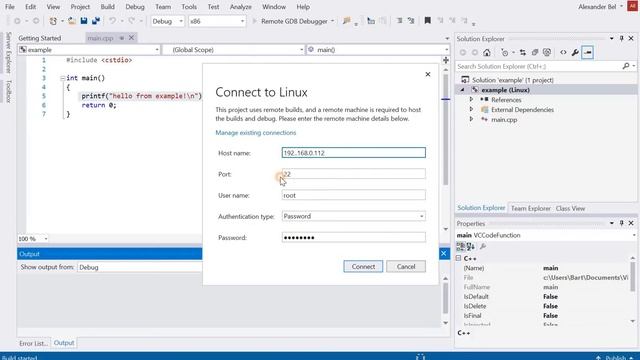Click the Alexander Bel account name
This screenshot has height=360, width=640.
pos(597,7)
